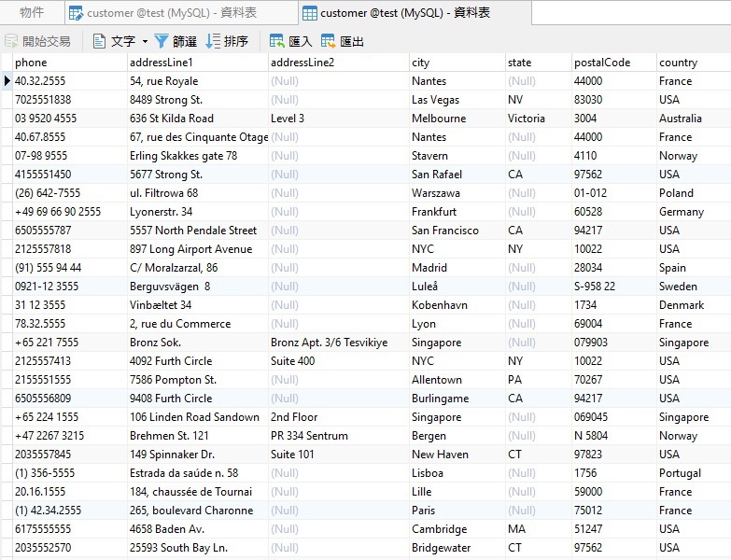Screen dimensions: 731x560
Task: Select city cell 'Las Vegas'
Action: coord(457,100)
